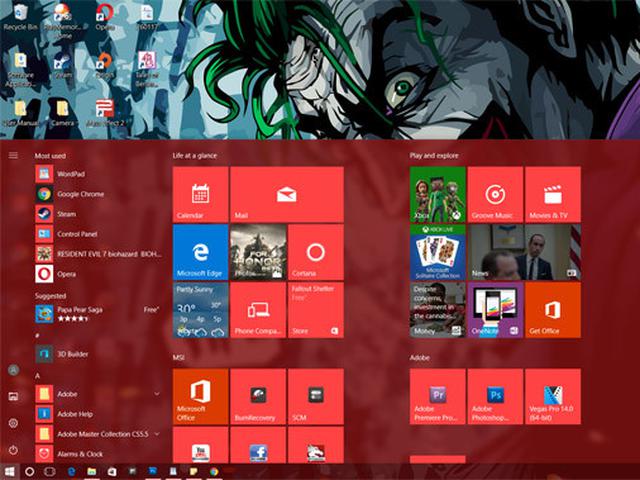Open Google Chrome from Most used
The width and height of the screenshot is (640, 480).
tap(98, 194)
